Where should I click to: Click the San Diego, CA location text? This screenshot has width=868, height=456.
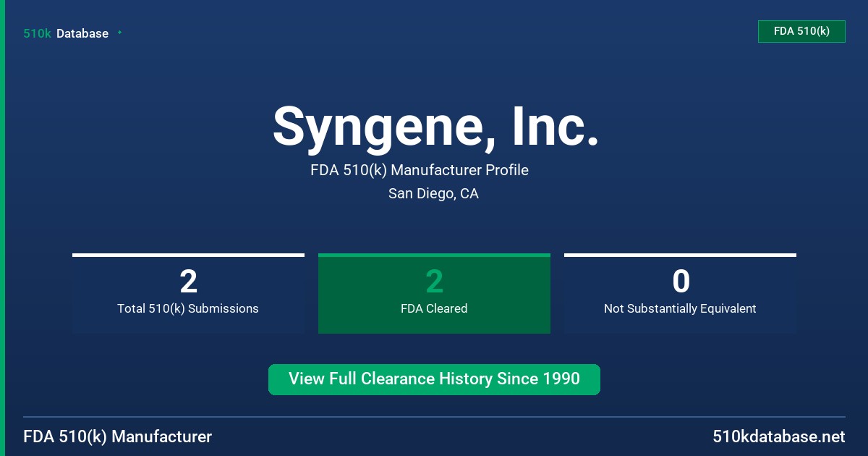point(433,193)
